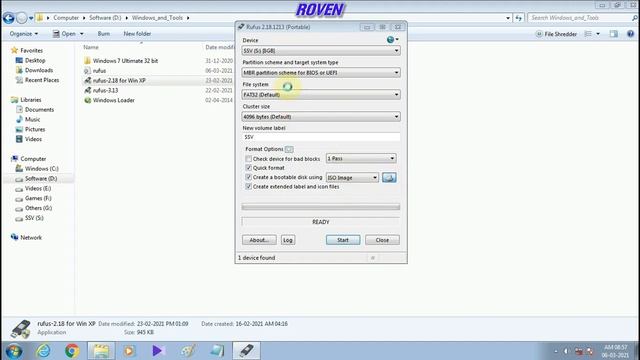This screenshot has height=360, width=640.
Task: Click the File Explorer taskbar icon
Action: tap(101, 351)
